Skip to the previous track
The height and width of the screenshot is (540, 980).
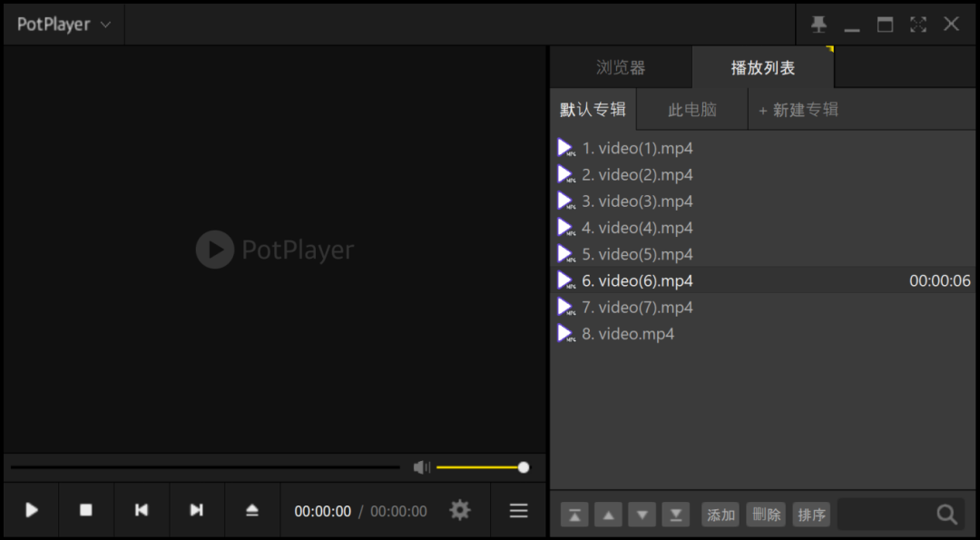(x=142, y=510)
